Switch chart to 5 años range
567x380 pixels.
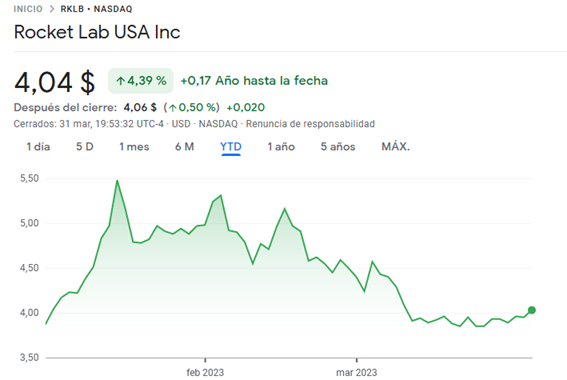click(x=338, y=147)
